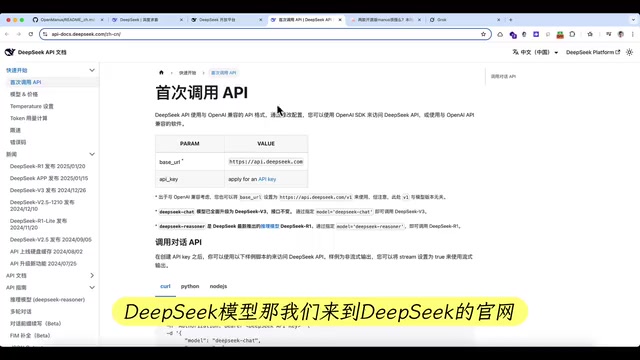Jump to 调用对话 API in page outline
The width and height of the screenshot is (640, 360).
(x=503, y=76)
